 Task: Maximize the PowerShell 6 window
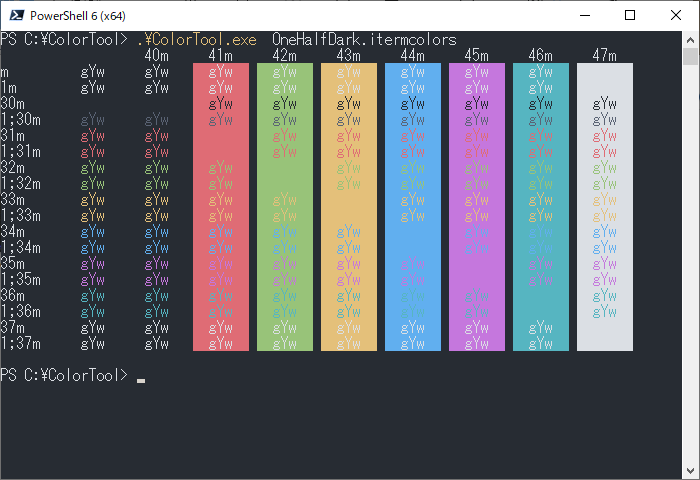tap(630, 16)
